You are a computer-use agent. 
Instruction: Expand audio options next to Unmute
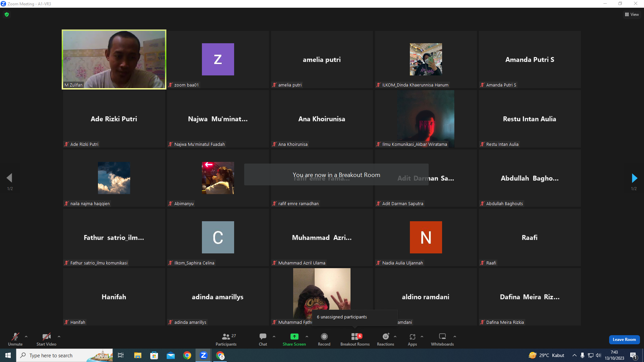pyautogui.click(x=26, y=337)
